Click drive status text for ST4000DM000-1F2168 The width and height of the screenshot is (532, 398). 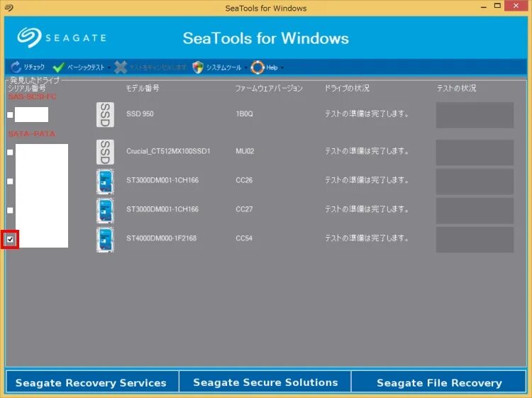pyautogui.click(x=367, y=238)
